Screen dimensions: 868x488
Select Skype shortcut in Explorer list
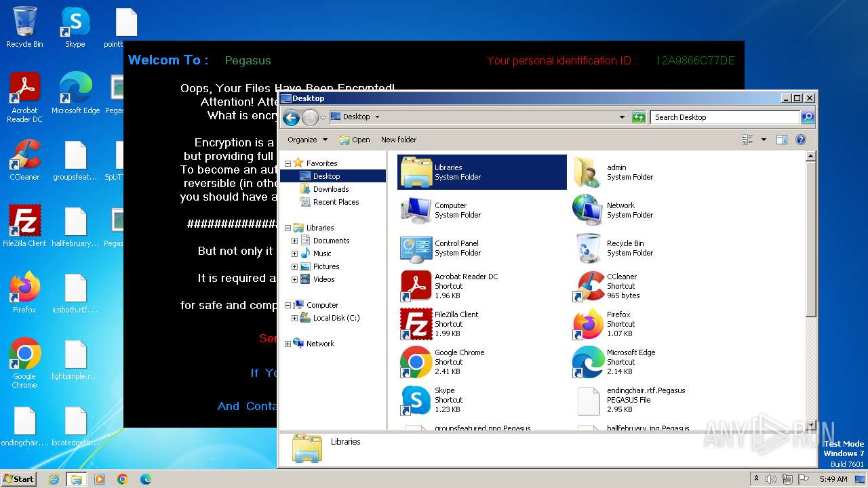click(x=416, y=400)
